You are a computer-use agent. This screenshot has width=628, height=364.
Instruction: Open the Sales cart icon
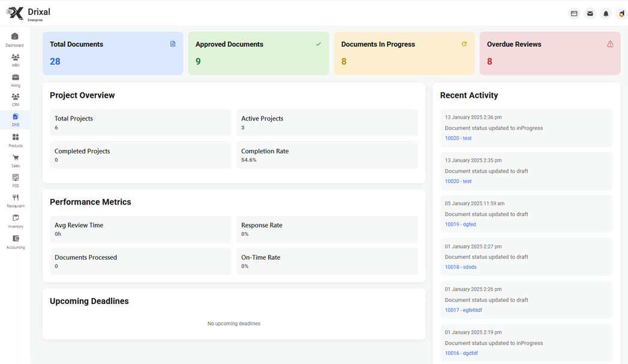(15, 158)
